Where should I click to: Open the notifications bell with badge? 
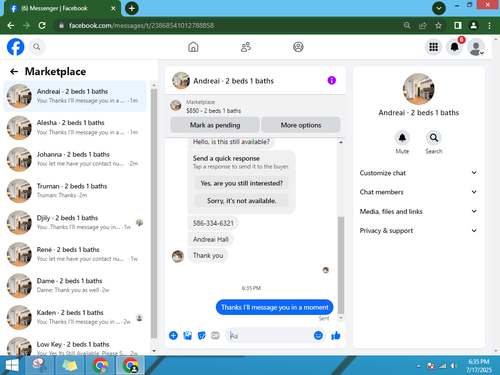(x=455, y=47)
